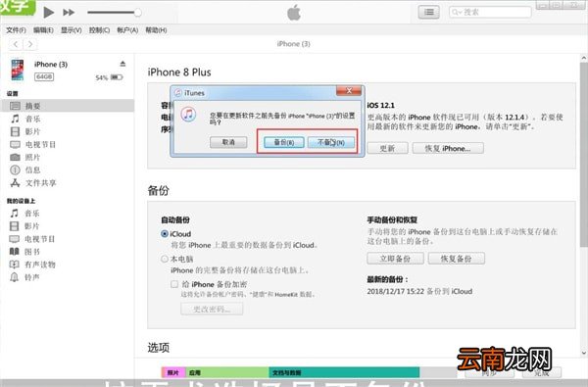Open the 编辑(E) menu

pos(43,30)
